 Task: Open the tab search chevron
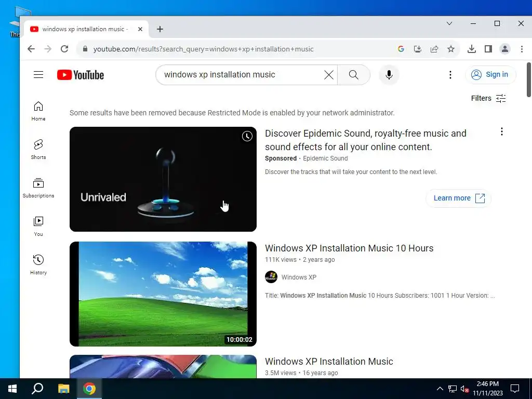tap(449, 23)
